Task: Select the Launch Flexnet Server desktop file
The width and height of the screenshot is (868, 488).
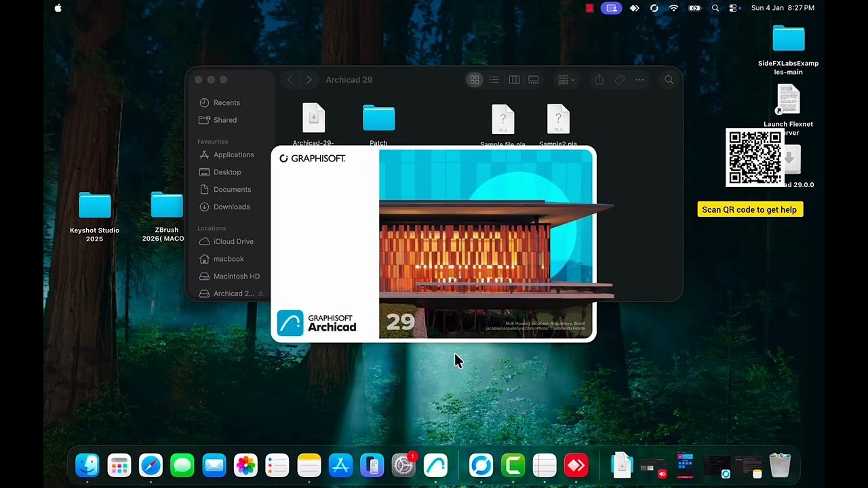Action: click(x=788, y=100)
